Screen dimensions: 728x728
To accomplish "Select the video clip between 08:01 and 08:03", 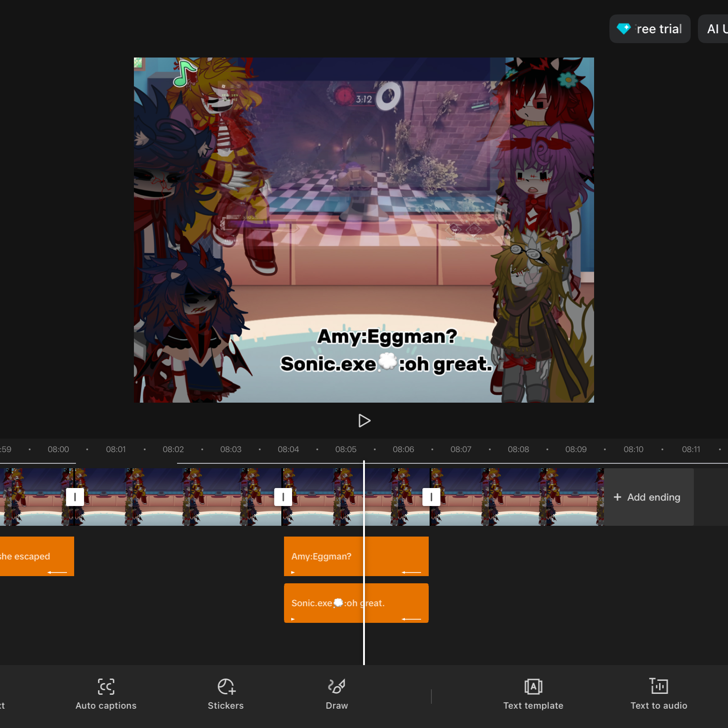I will [x=178, y=497].
